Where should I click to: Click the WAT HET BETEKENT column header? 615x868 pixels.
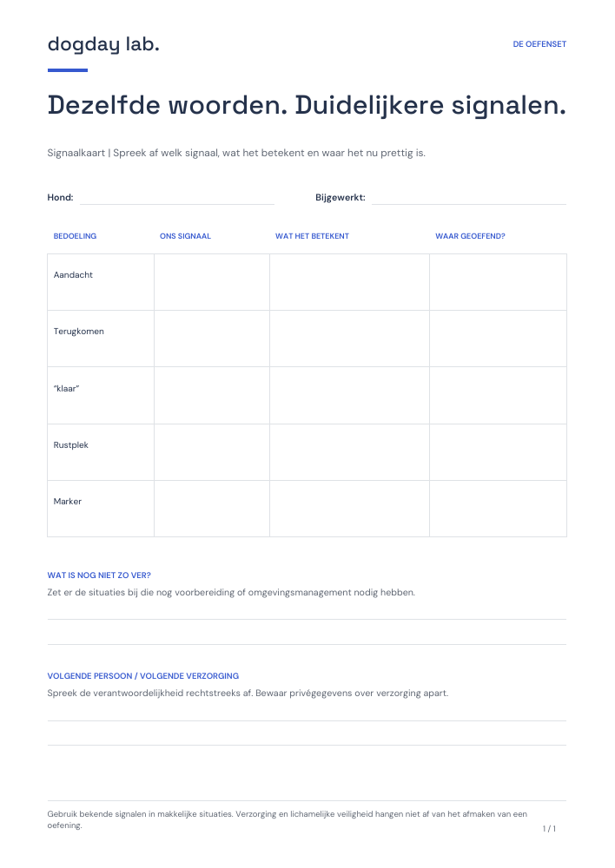click(312, 236)
